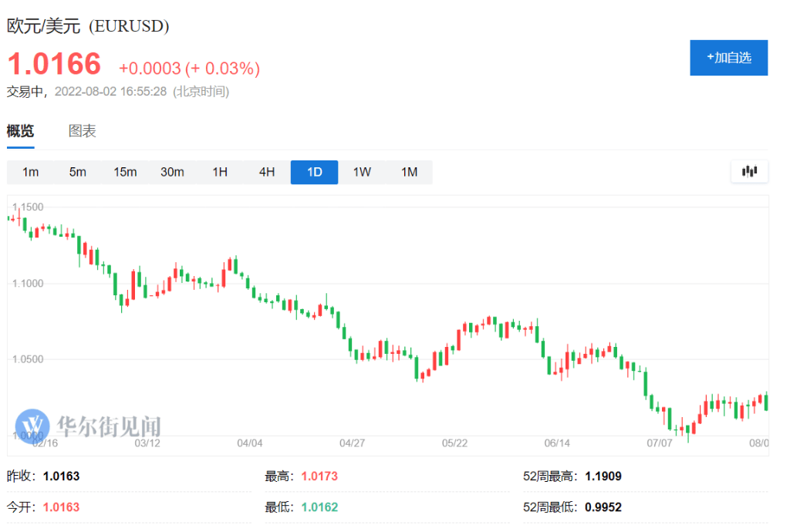
Task: Switch to the 5m interval
Action: point(77,172)
